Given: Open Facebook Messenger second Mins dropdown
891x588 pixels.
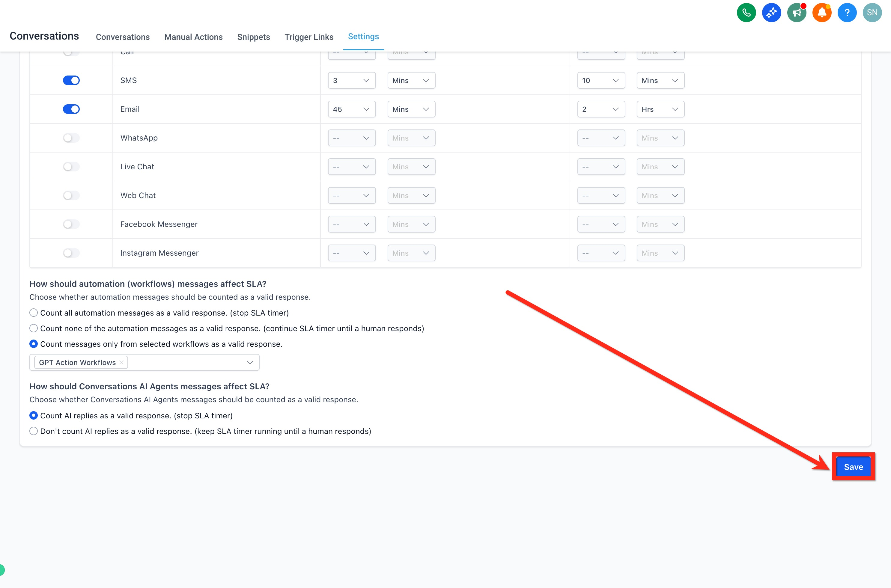Looking at the screenshot, I should [x=660, y=224].
